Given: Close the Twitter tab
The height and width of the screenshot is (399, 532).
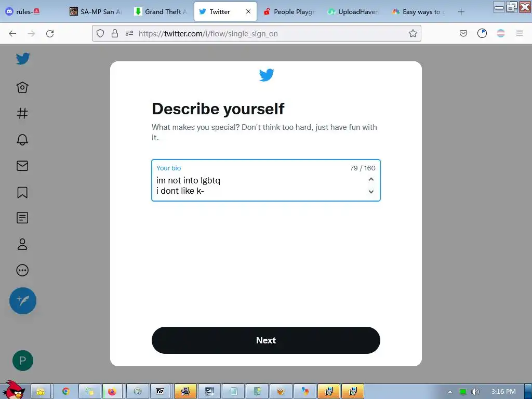Looking at the screenshot, I should [x=248, y=11].
